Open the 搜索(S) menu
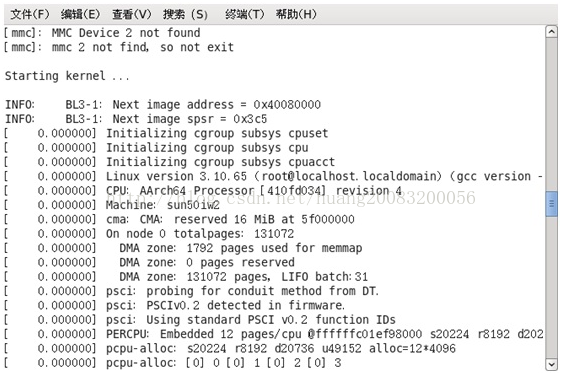 point(185,14)
